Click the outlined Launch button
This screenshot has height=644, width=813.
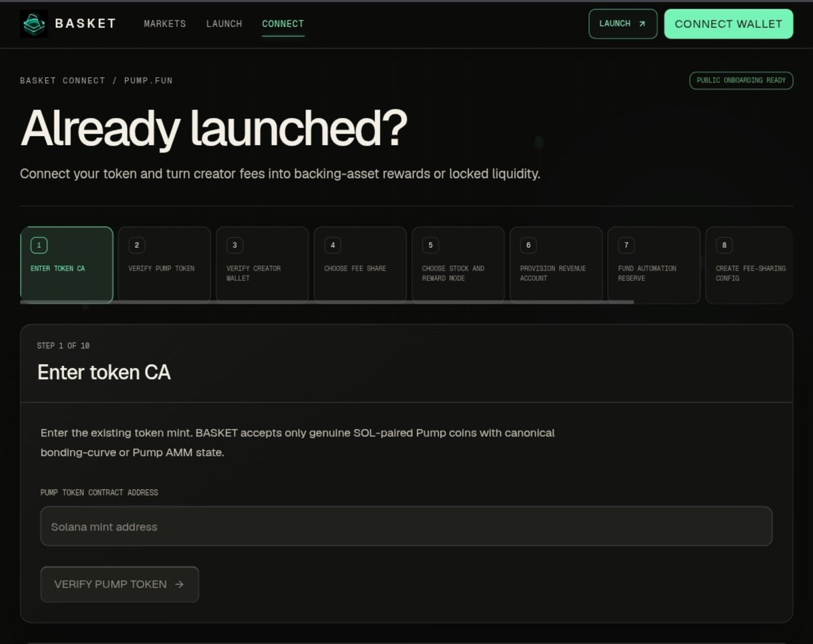coord(622,24)
